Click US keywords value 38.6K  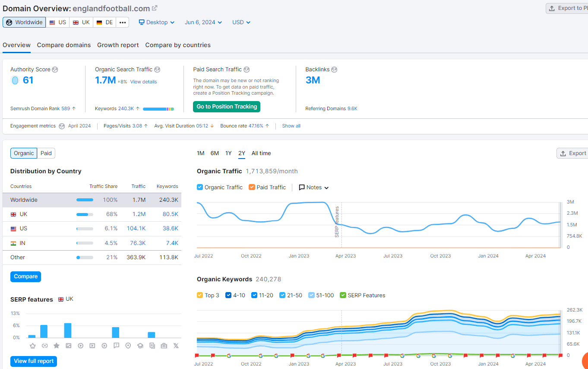click(170, 229)
